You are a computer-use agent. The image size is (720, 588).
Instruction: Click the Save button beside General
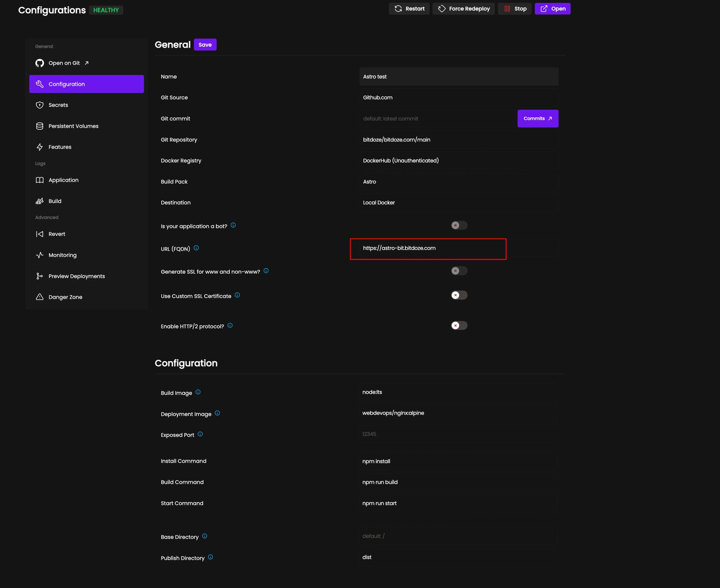click(205, 45)
